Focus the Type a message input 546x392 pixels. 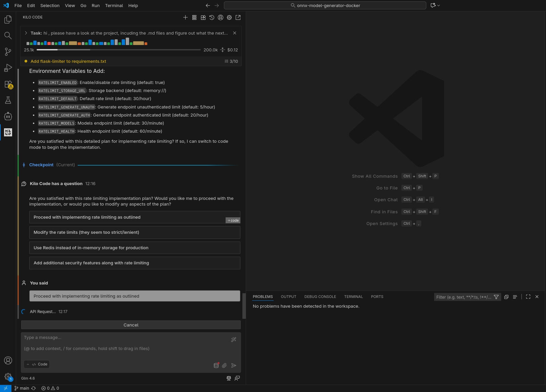(124, 343)
